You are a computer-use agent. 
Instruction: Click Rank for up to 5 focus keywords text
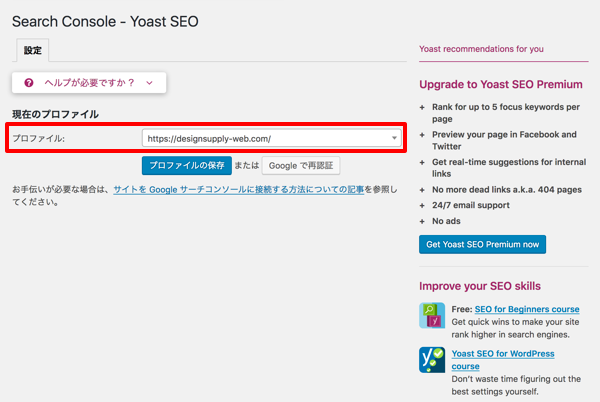pos(506,113)
